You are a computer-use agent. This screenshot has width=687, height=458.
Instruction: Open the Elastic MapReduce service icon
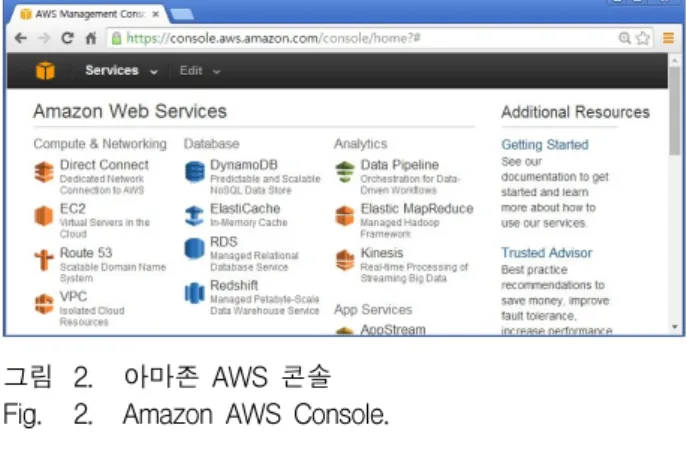coord(345,216)
